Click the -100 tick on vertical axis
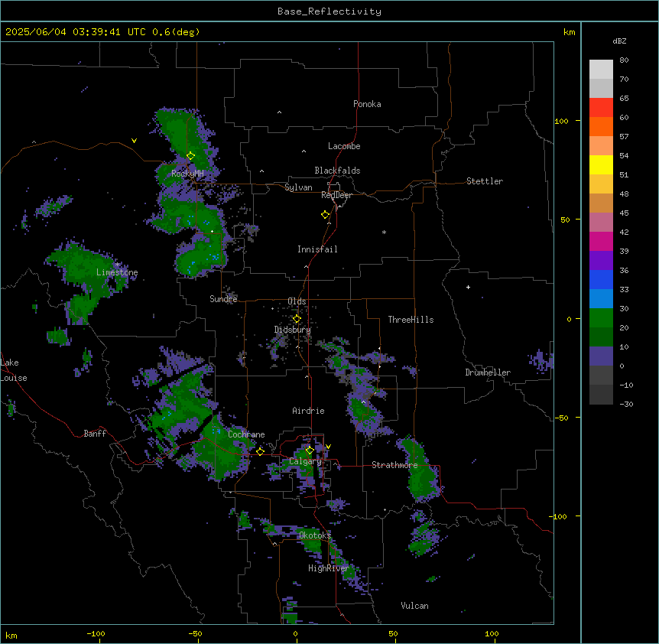The image size is (659, 644). tap(559, 516)
